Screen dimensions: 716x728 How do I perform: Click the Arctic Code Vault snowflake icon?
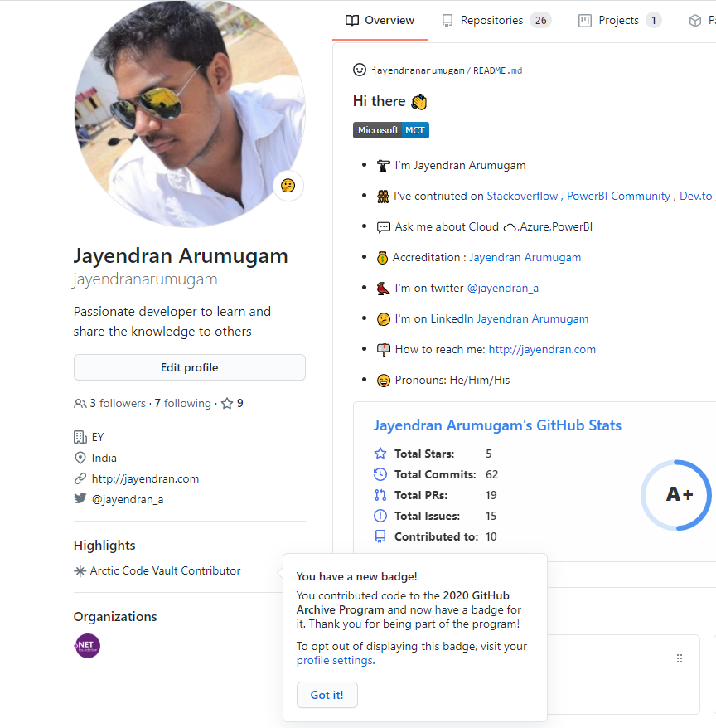(x=80, y=570)
